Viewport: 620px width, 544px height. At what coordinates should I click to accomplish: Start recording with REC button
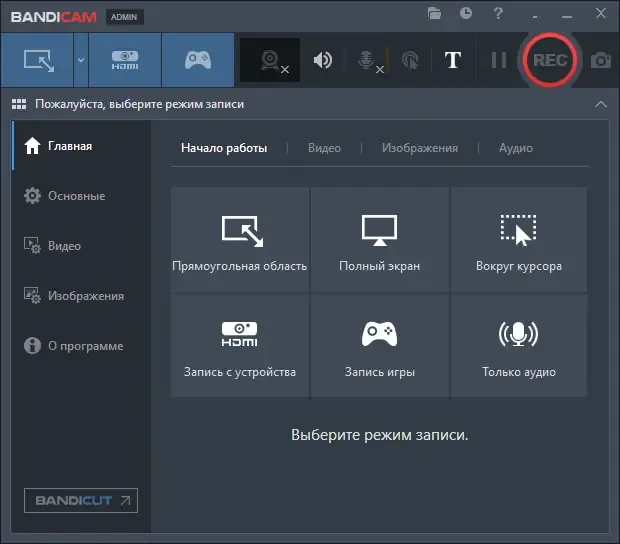click(x=550, y=60)
